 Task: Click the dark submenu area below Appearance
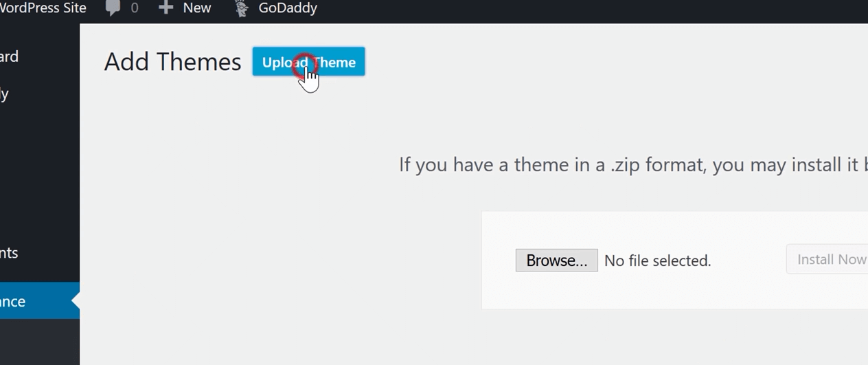pos(40,342)
